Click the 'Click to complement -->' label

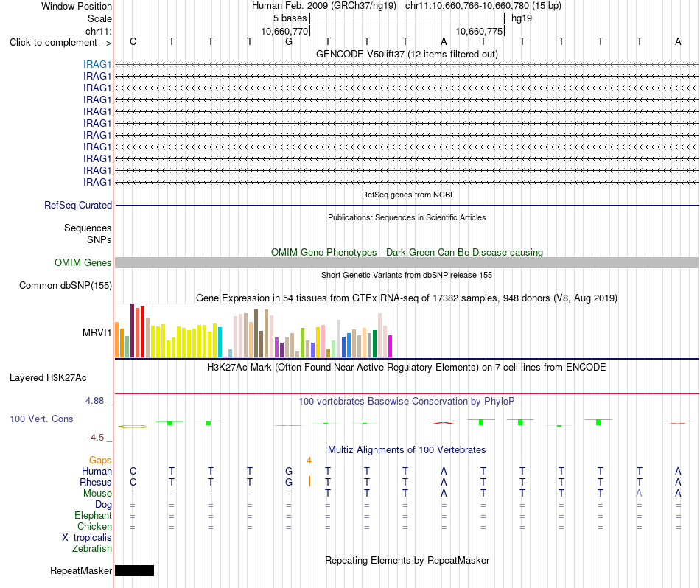click(60, 43)
